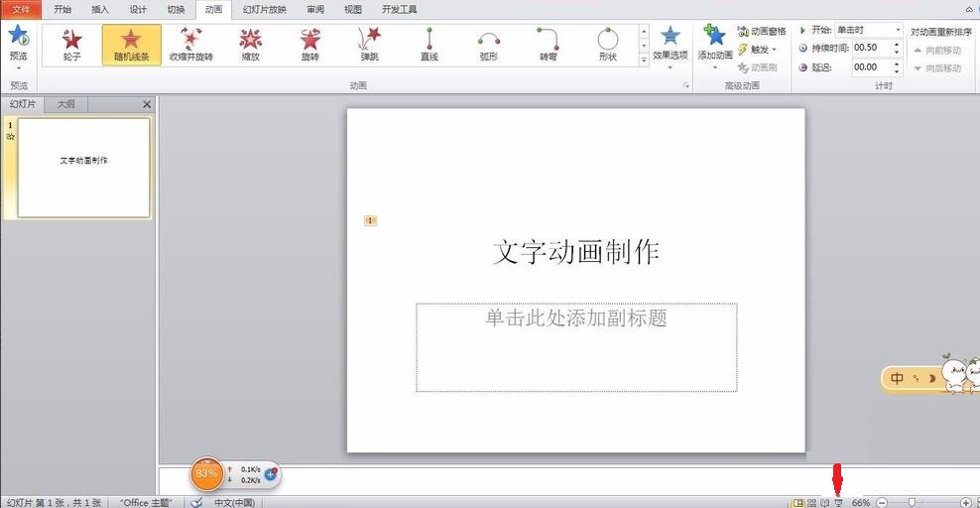
Task: Click the 66% zoom level button
Action: click(x=861, y=502)
